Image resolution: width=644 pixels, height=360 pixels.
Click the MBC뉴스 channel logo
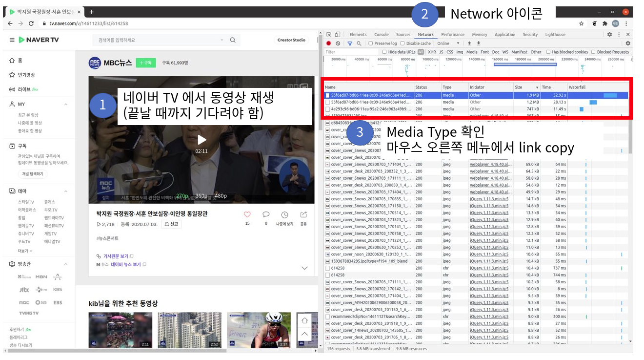95,63
